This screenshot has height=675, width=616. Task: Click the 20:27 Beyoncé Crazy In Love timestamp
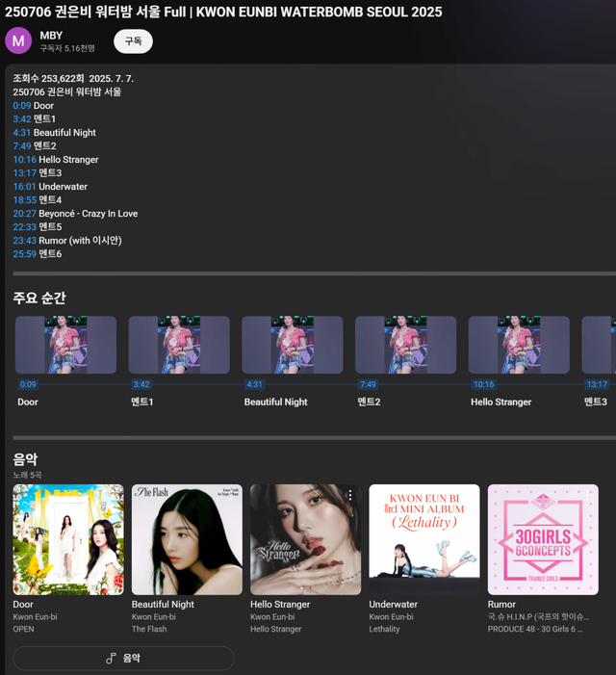(25, 214)
